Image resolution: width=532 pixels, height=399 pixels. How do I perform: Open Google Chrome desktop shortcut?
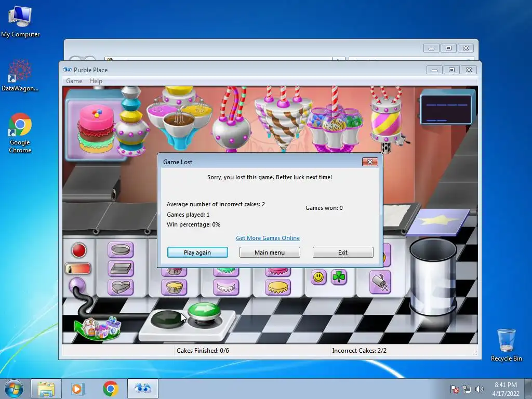(x=20, y=133)
